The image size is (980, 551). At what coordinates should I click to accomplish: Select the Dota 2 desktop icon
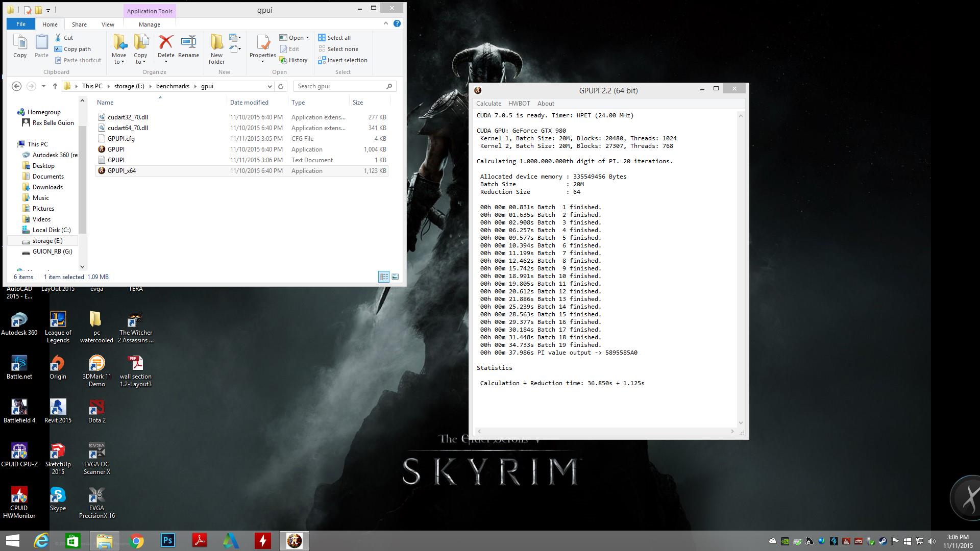tap(96, 411)
